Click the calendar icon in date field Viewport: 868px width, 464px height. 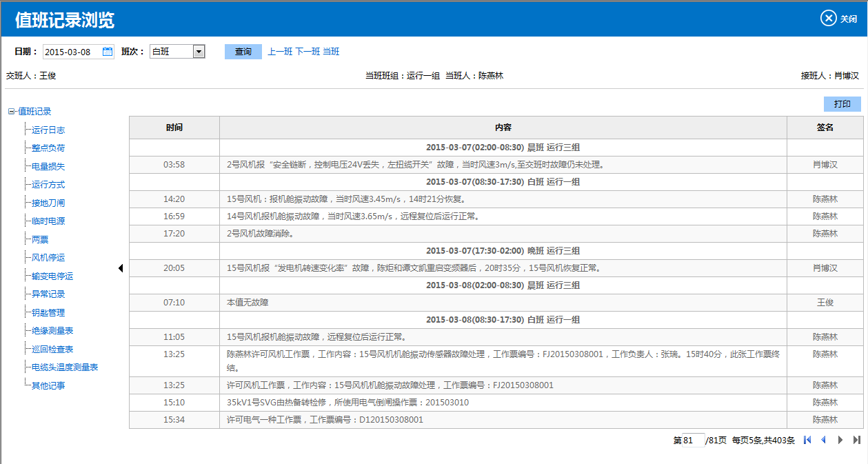tap(108, 52)
